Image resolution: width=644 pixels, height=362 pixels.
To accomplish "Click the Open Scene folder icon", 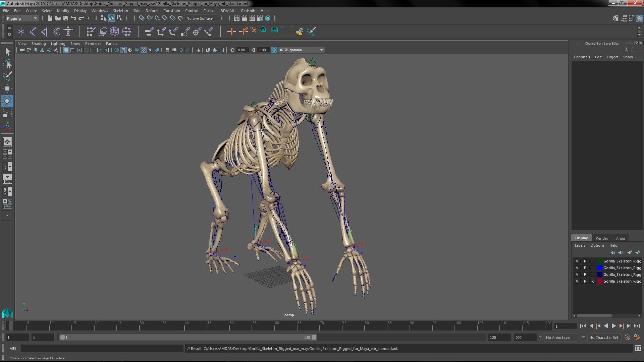I will click(58, 18).
